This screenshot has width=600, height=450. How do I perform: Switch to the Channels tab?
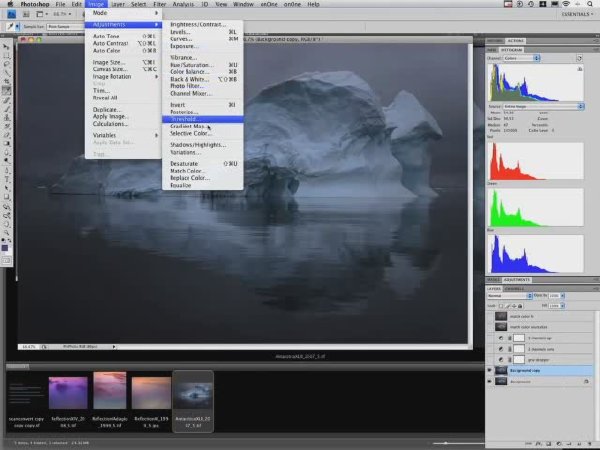click(514, 289)
